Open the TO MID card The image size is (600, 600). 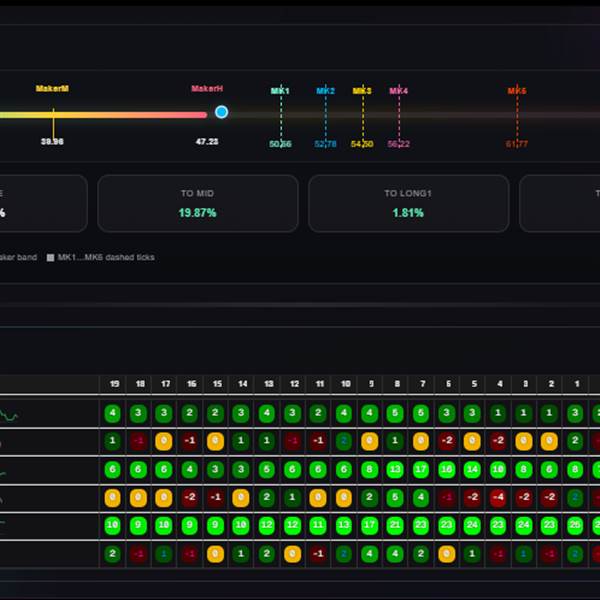tap(198, 204)
